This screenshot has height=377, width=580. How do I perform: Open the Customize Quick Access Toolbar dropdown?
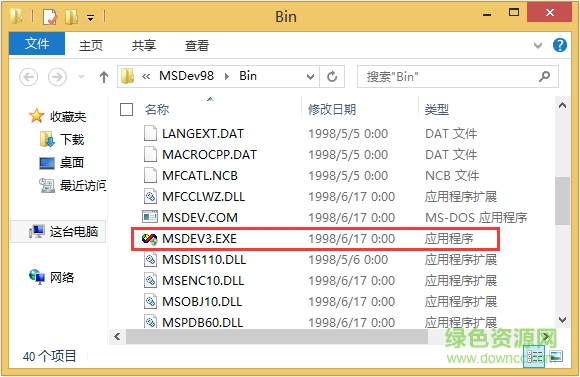click(91, 17)
